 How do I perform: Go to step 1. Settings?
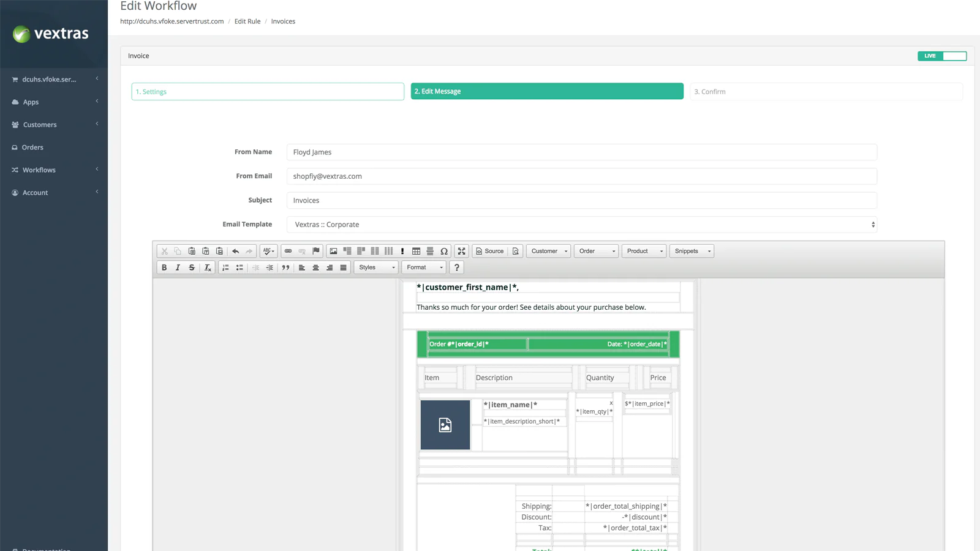click(x=268, y=91)
